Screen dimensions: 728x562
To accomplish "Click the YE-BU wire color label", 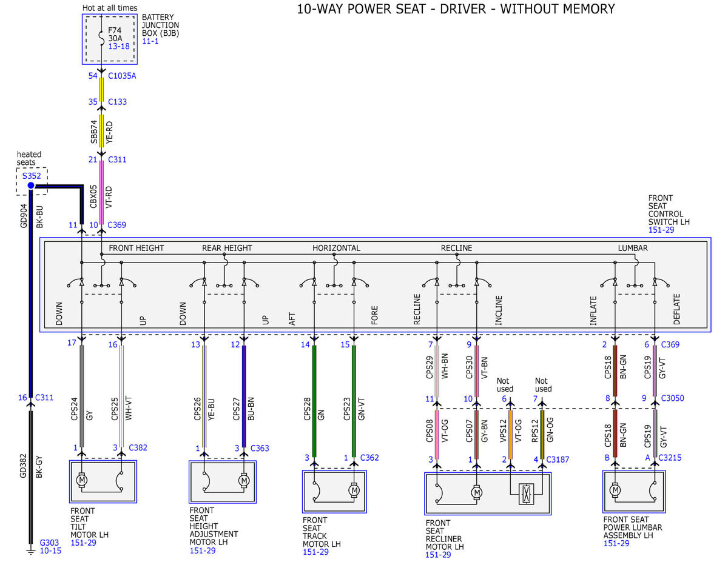I will 211,409.
